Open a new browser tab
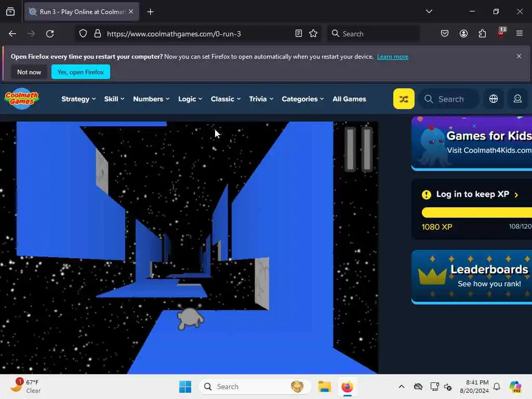This screenshot has width=532, height=399. [150, 12]
